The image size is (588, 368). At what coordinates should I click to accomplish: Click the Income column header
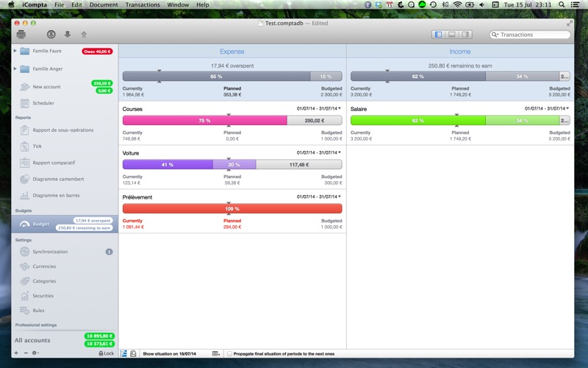(460, 52)
